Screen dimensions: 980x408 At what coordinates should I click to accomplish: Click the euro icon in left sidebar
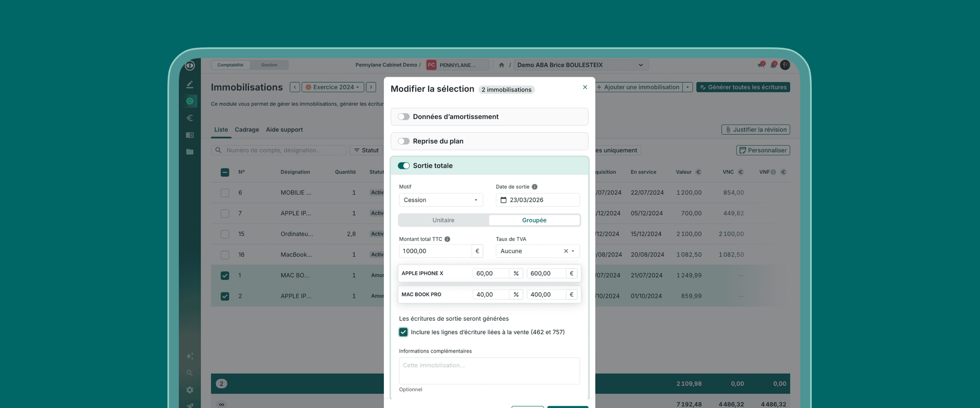point(190,118)
